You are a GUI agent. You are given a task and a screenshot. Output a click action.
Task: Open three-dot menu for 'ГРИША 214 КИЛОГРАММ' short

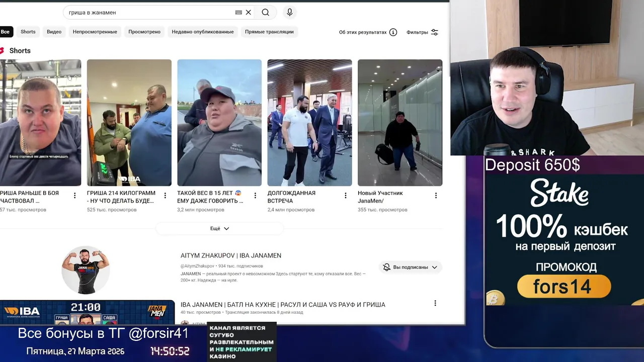165,196
